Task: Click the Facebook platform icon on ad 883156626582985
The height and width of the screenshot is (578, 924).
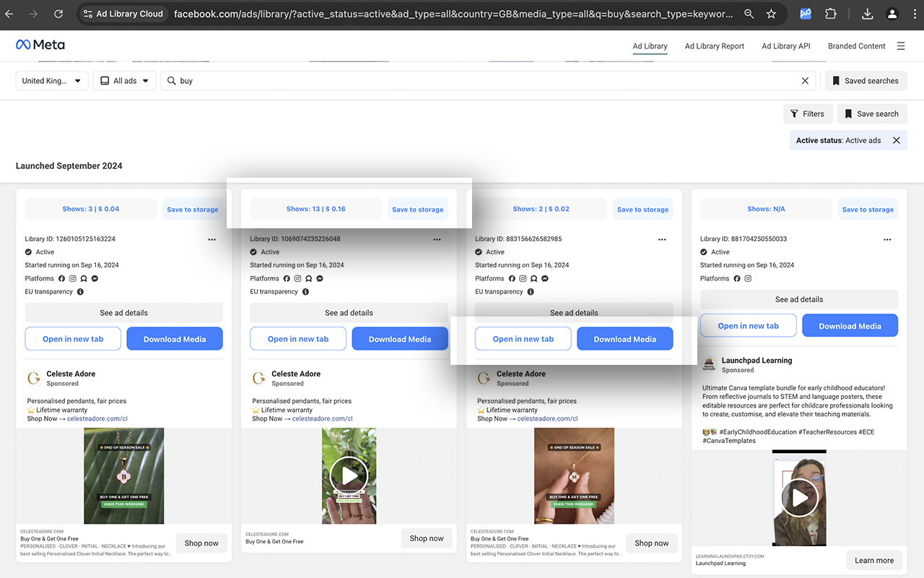Action: (x=512, y=278)
